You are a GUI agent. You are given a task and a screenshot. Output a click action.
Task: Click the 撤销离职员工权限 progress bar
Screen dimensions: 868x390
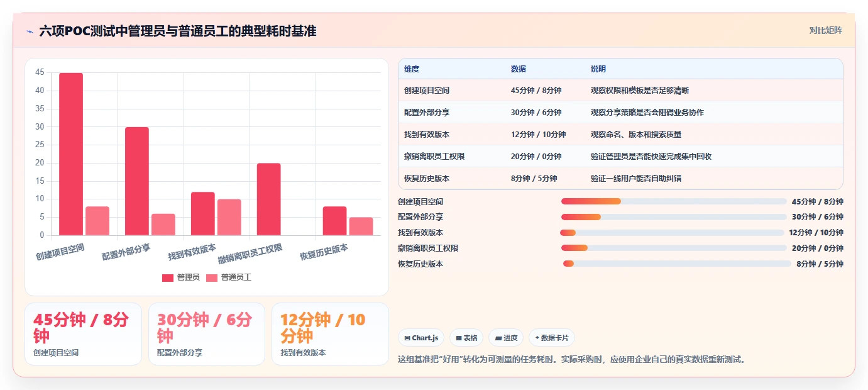(674, 248)
